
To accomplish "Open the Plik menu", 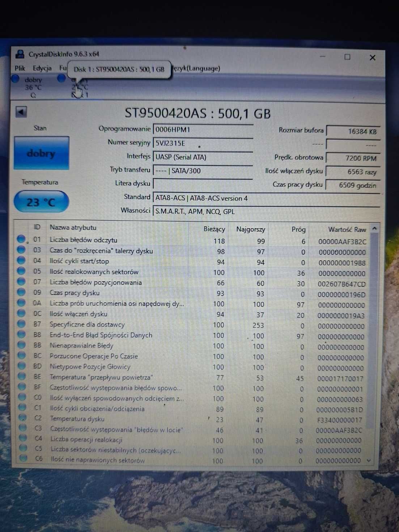I will [20, 68].
